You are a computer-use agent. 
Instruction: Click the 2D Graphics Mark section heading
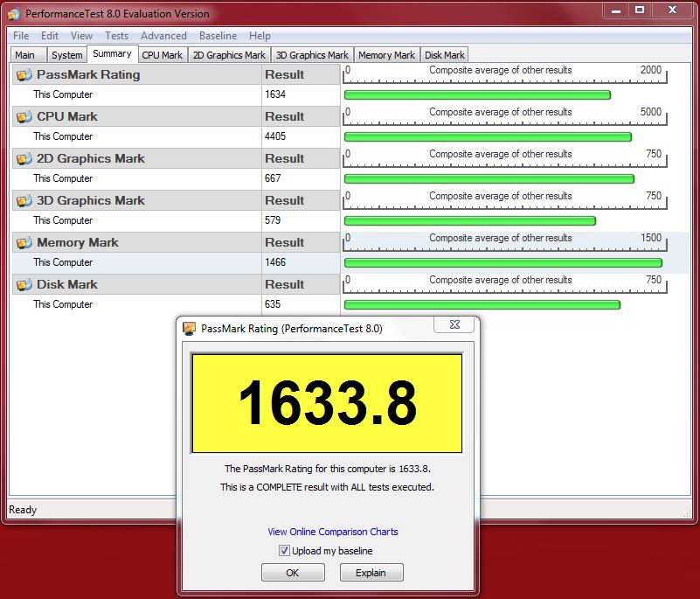coord(91,158)
